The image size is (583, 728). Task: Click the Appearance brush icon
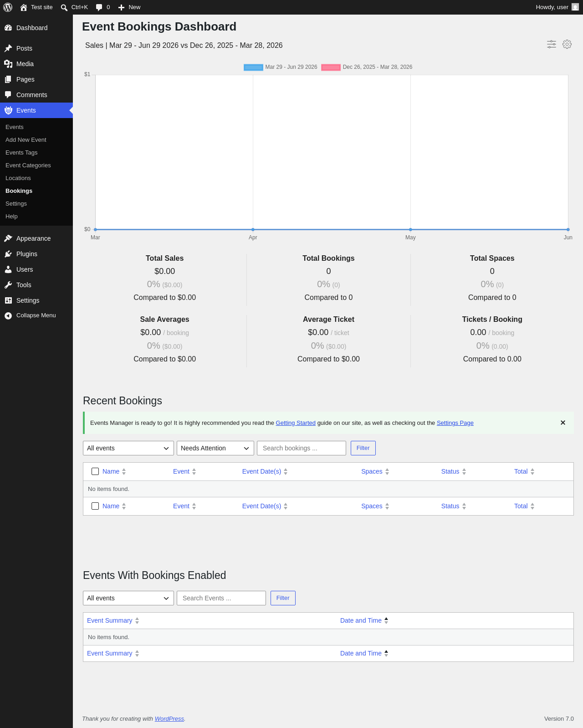(8, 238)
